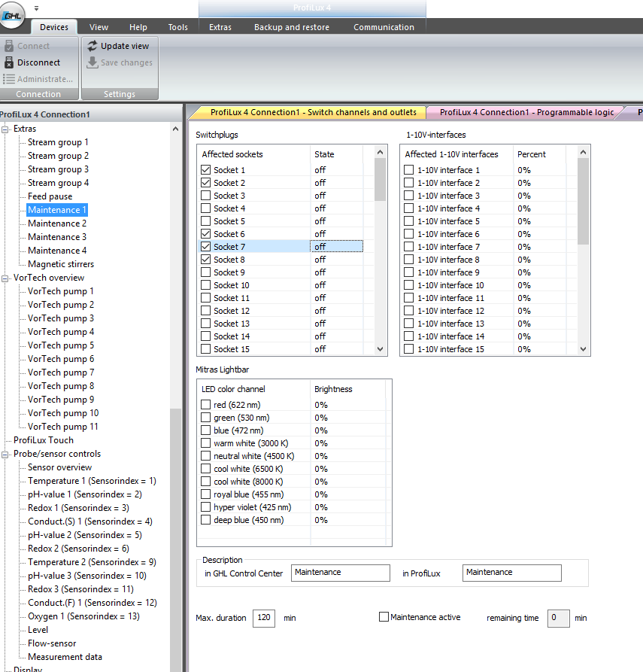This screenshot has height=672, width=643.
Task: Click the in ProfiLux description field
Action: point(512,573)
